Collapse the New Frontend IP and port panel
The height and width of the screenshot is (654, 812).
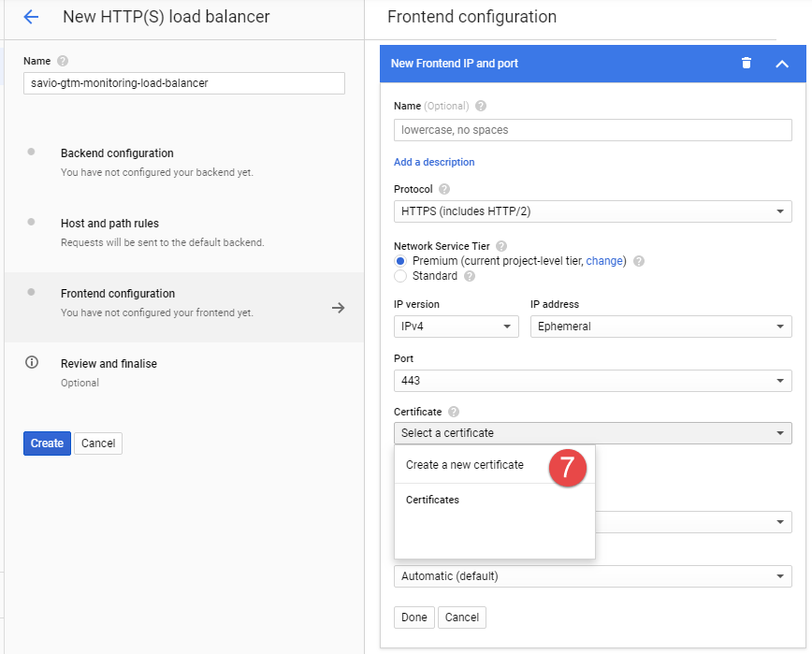[782, 64]
